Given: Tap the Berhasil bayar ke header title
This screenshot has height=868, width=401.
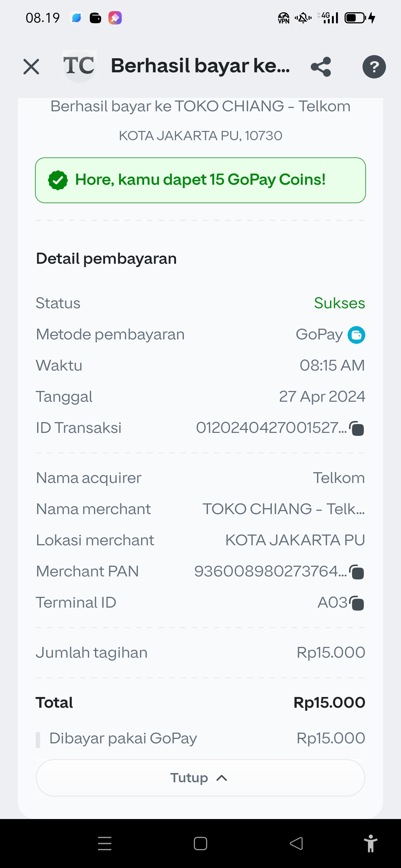Looking at the screenshot, I should click(x=200, y=66).
